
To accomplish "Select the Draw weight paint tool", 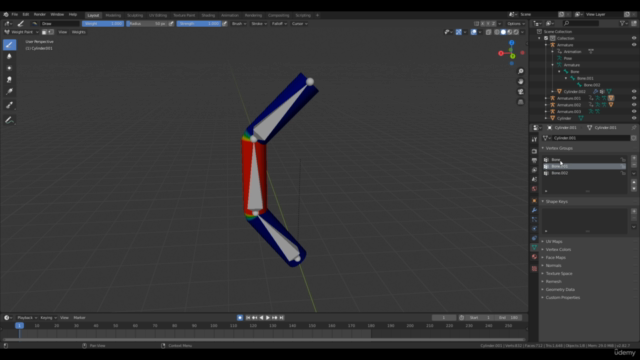I will (9, 44).
